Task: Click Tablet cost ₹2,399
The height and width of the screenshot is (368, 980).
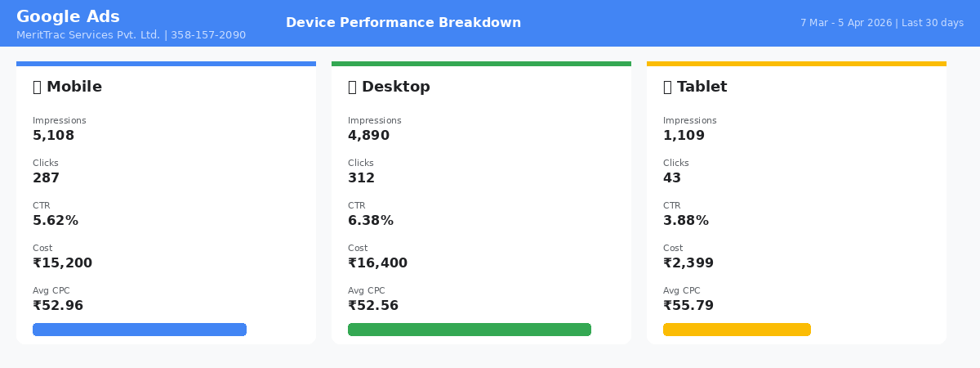Action: [x=688, y=263]
